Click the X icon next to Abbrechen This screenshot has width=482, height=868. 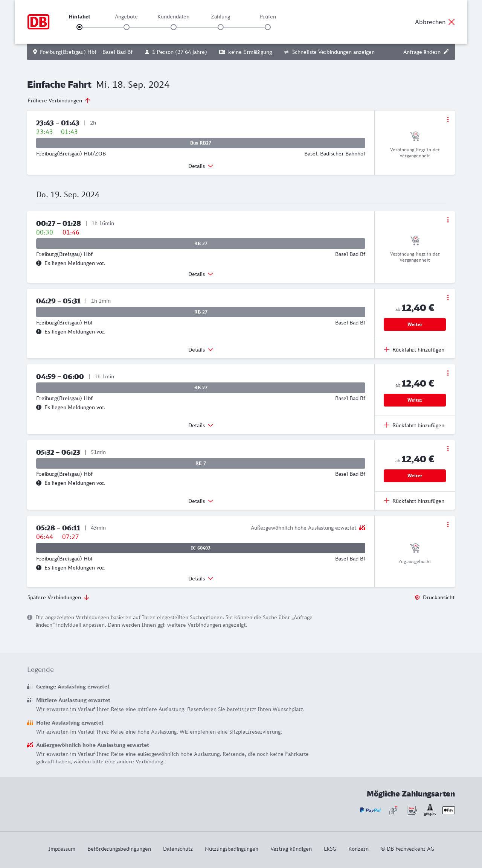[451, 22]
